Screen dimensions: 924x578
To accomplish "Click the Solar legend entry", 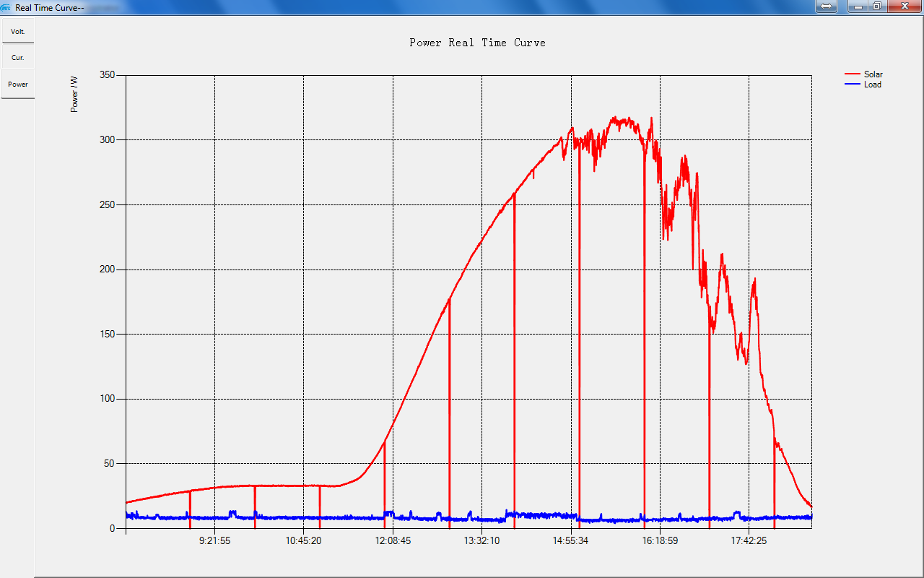I will click(873, 74).
